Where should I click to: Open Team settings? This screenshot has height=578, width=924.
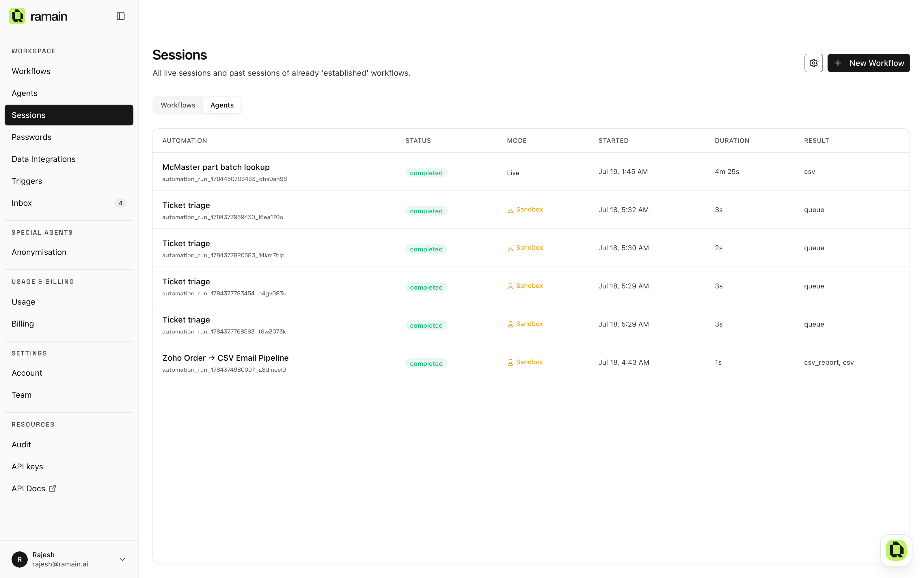(69, 395)
